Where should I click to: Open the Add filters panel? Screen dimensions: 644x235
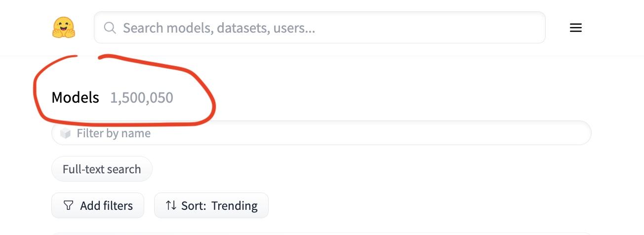[x=98, y=205]
